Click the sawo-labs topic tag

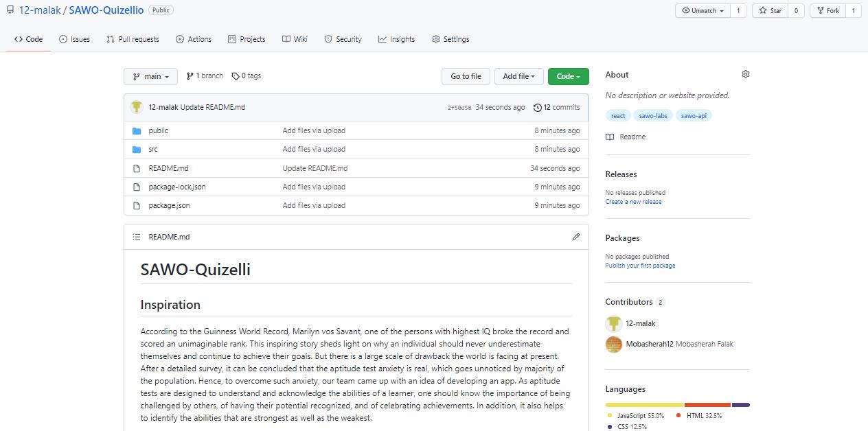tap(653, 115)
